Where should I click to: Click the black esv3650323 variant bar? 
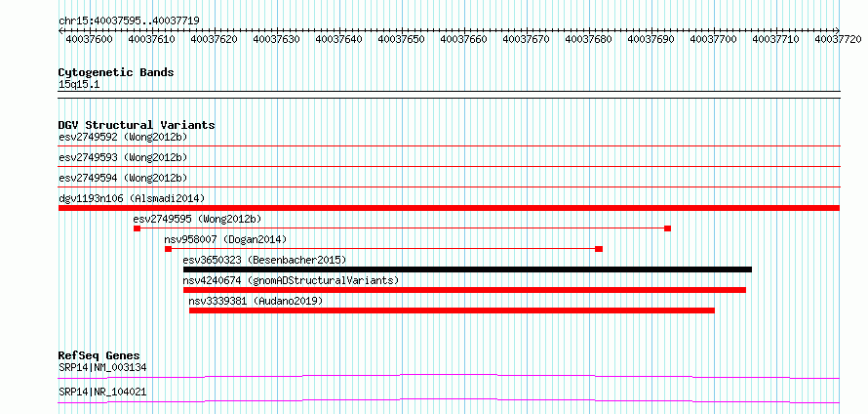(x=468, y=269)
